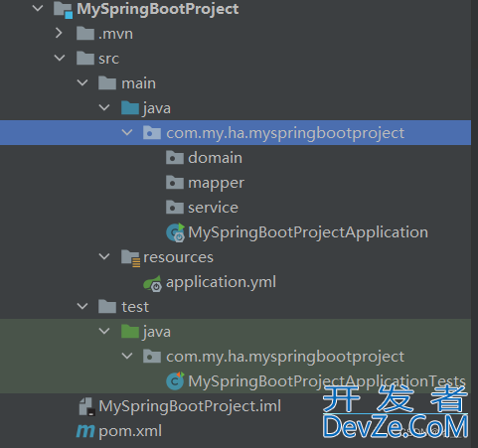Click the application.yml Spring config icon
The width and height of the screenshot is (478, 448).
(x=153, y=283)
